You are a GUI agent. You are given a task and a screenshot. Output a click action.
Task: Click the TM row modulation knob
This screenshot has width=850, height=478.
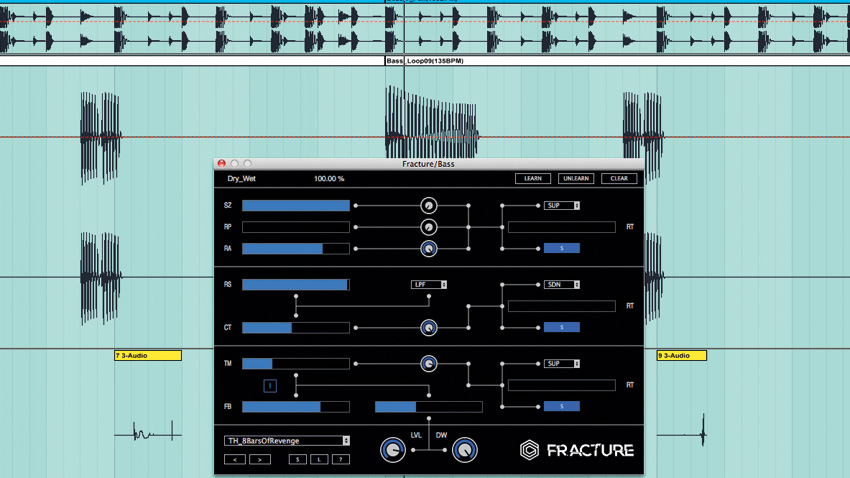coord(428,364)
